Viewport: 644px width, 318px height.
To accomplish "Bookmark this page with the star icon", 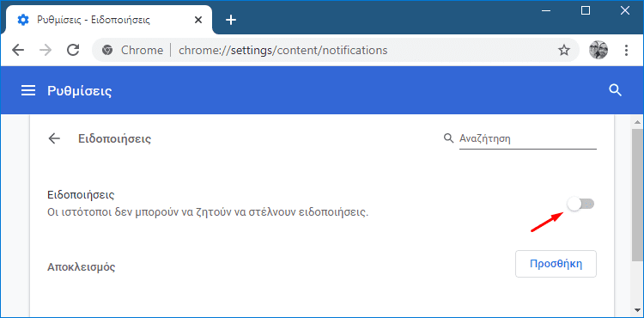I will [564, 51].
